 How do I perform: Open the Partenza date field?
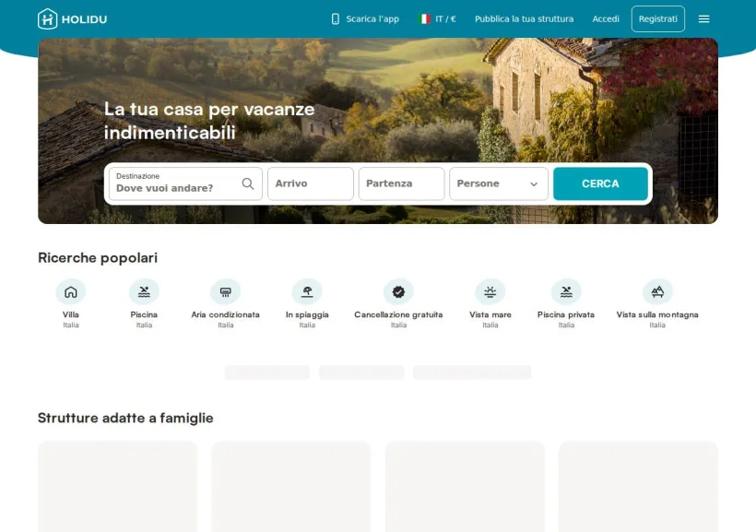tap(401, 183)
